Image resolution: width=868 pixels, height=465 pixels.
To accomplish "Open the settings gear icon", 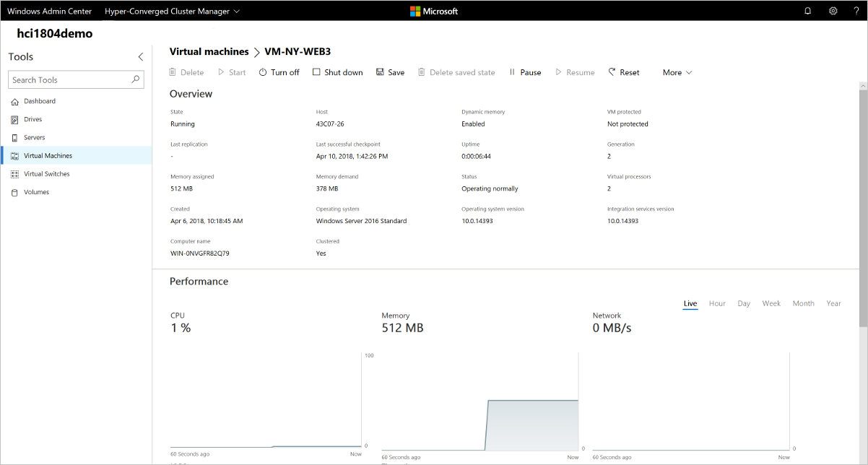I will [x=833, y=11].
